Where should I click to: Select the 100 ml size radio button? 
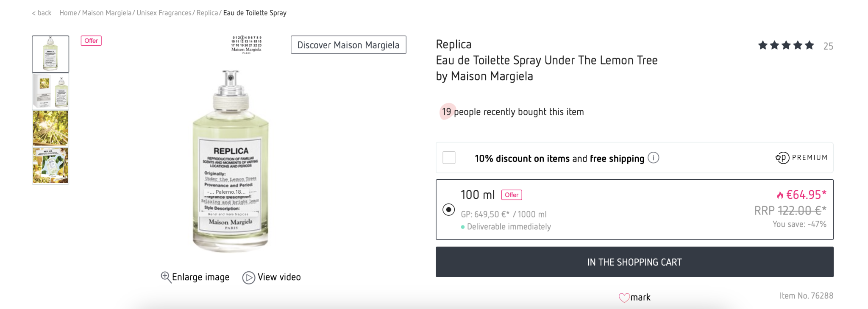click(448, 210)
